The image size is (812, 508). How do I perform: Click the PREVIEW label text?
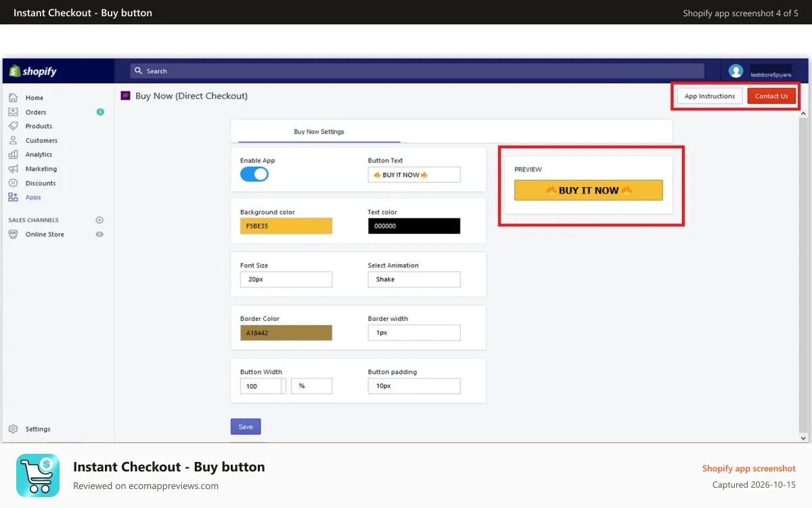click(x=528, y=169)
